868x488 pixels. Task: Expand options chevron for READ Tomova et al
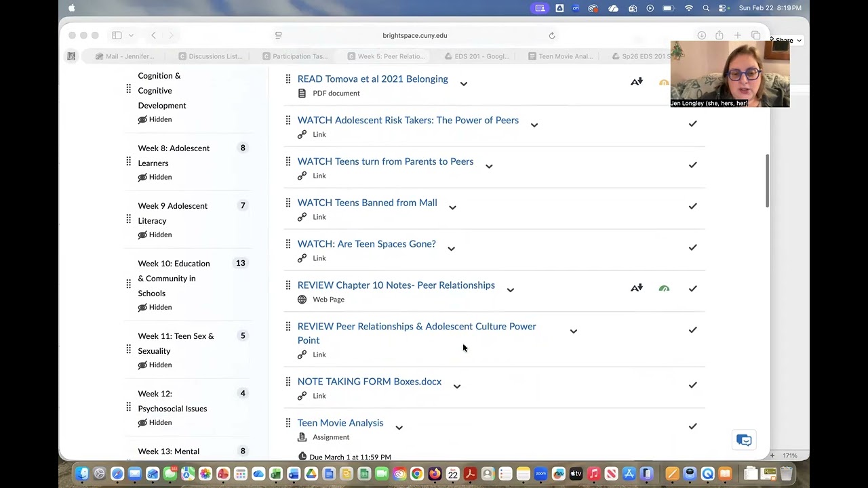coord(464,84)
